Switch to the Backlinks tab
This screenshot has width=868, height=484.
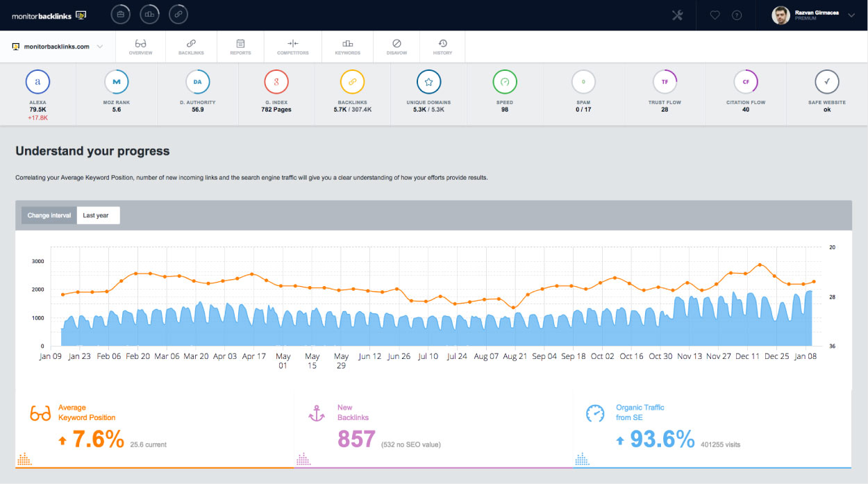[191, 47]
